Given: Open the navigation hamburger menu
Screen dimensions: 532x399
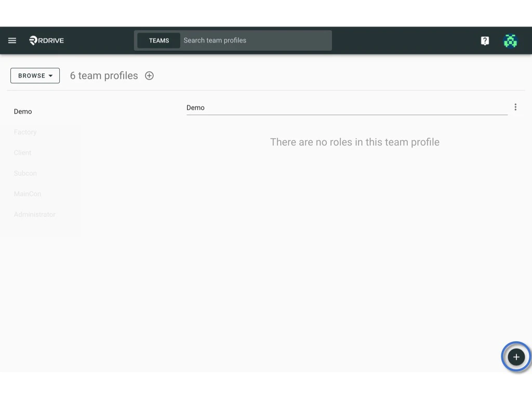Looking at the screenshot, I should 12,40.
